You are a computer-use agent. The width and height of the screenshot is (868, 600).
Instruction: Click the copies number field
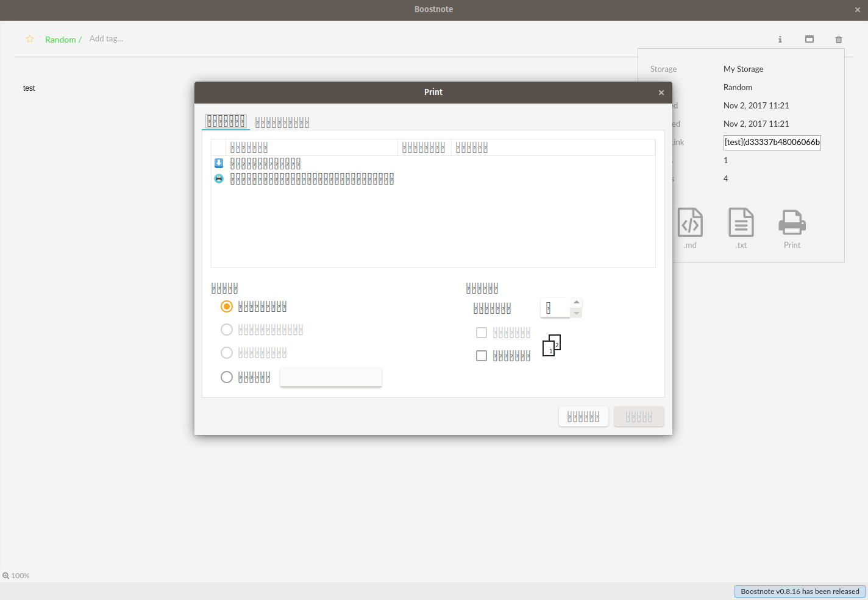click(555, 308)
